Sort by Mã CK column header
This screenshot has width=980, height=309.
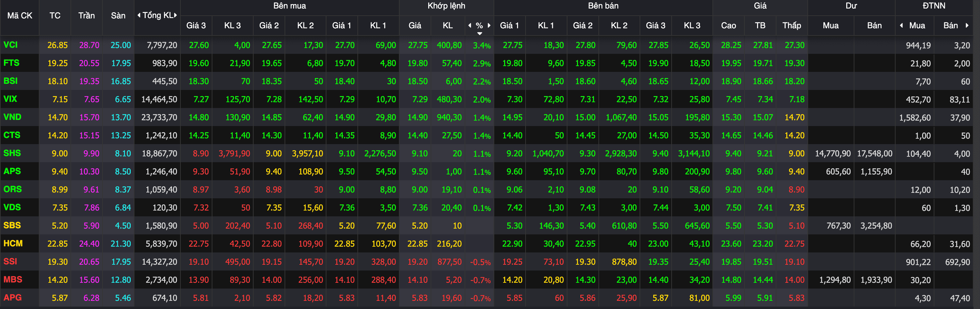pos(20,16)
